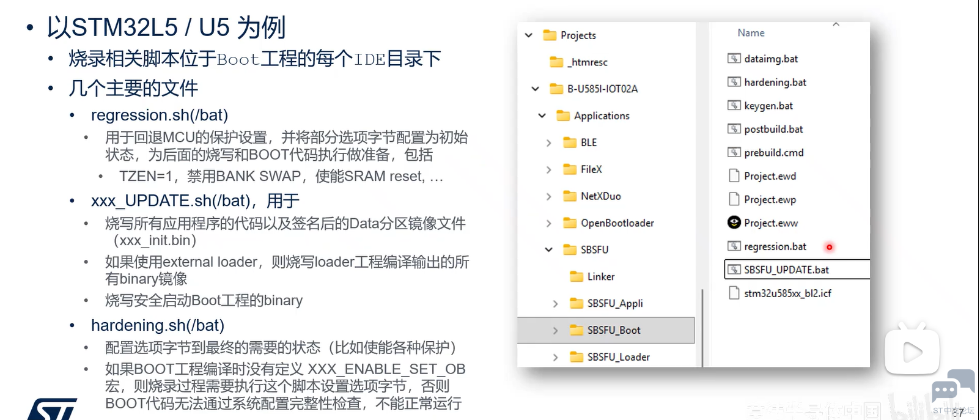Select the SBSFU_Boot folder label
The height and width of the screenshot is (420, 980).
[614, 331]
